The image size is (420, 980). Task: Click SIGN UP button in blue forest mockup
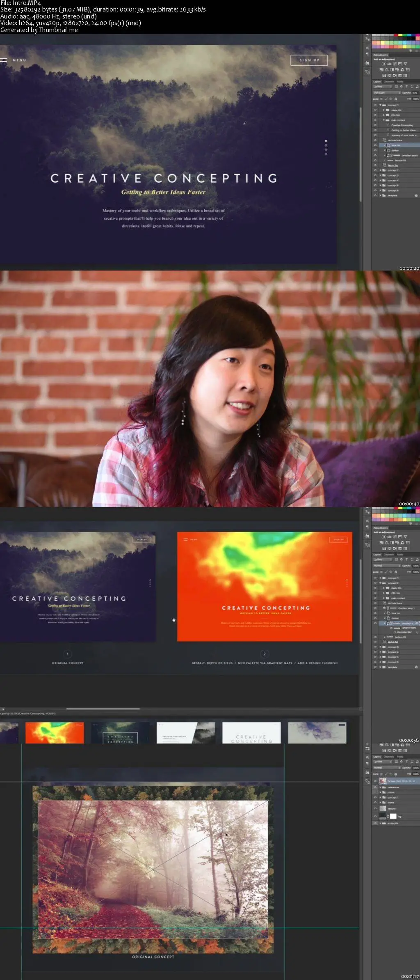[309, 60]
